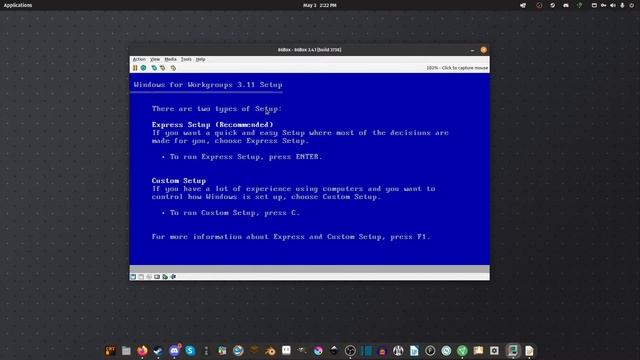
Task: Click the hard reset toolbar icon
Action: 144,68
